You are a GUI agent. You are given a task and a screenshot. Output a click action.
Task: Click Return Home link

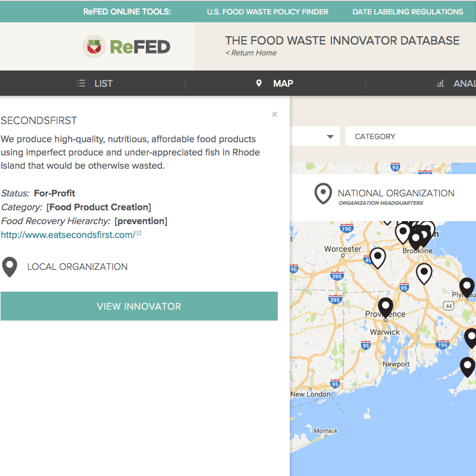pos(251,53)
